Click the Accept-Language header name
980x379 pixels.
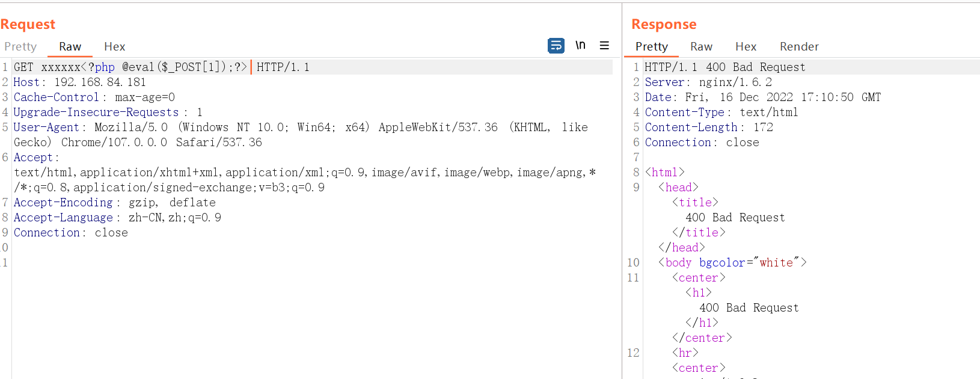click(x=63, y=217)
